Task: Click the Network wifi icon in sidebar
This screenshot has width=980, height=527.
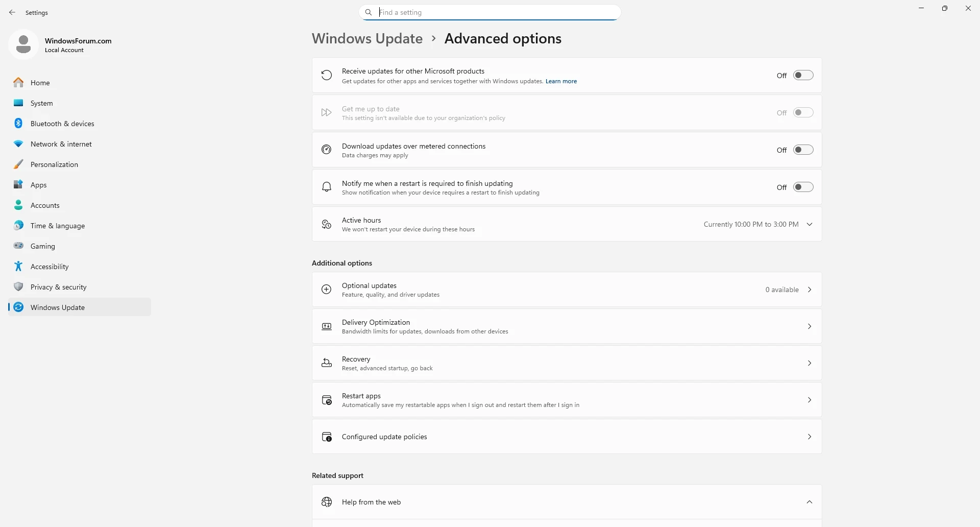Action: click(18, 144)
